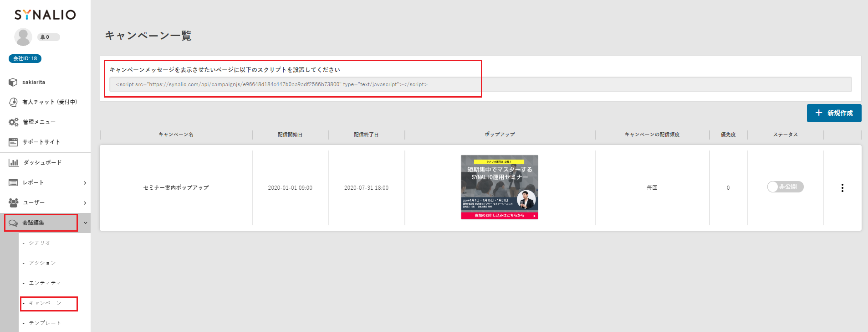Click the ダッシュボード chart icon
Image resolution: width=868 pixels, height=332 pixels.
pos(14,162)
